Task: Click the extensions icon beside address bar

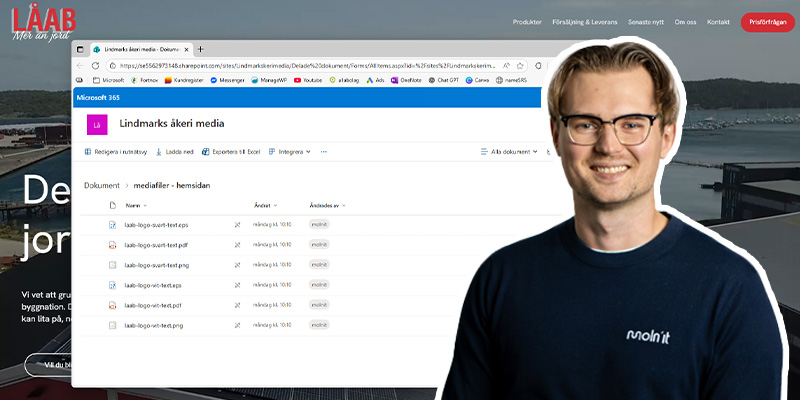Action: pyautogui.click(x=538, y=66)
